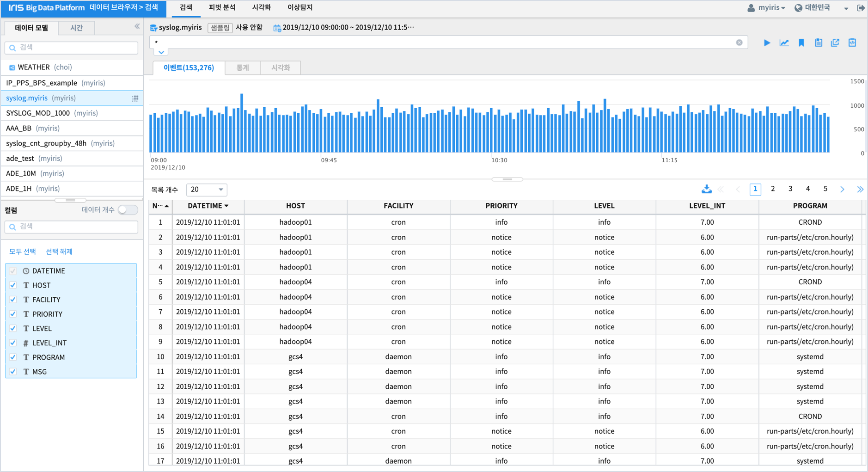Open the 피벗 분석 menu
This screenshot has height=472, width=868.
pos(222,8)
